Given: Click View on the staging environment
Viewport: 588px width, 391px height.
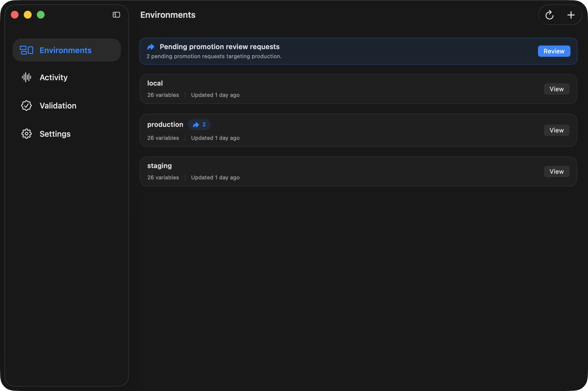Looking at the screenshot, I should (556, 171).
